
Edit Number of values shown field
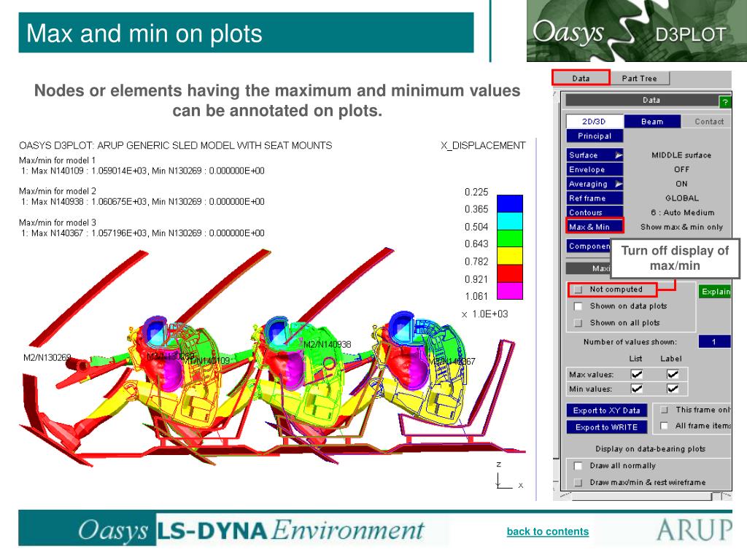tap(714, 341)
